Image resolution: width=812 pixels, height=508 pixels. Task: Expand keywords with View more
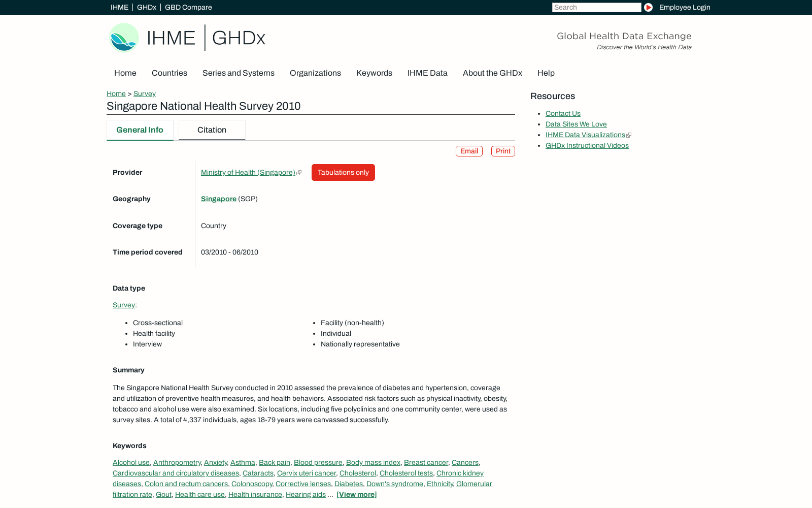coord(357,494)
